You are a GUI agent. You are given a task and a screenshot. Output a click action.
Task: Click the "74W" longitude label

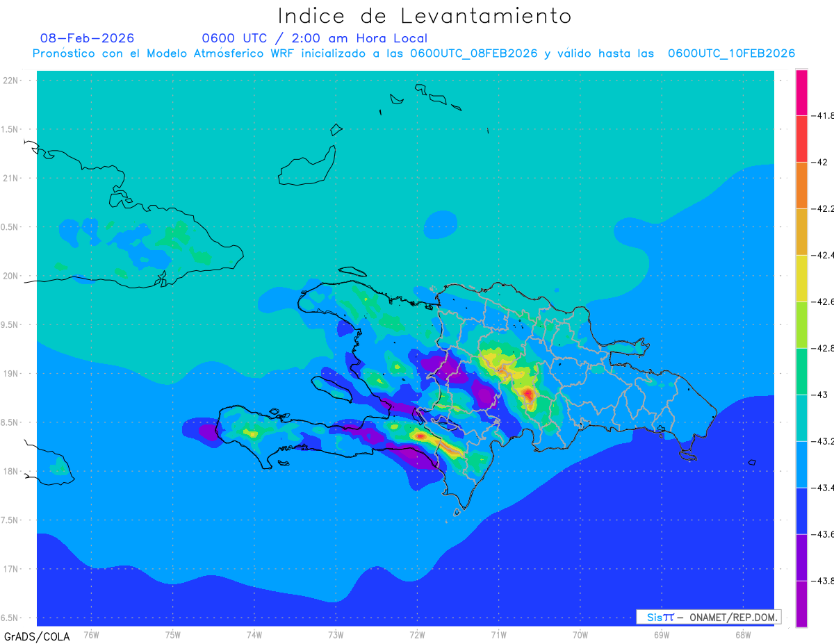click(x=254, y=634)
